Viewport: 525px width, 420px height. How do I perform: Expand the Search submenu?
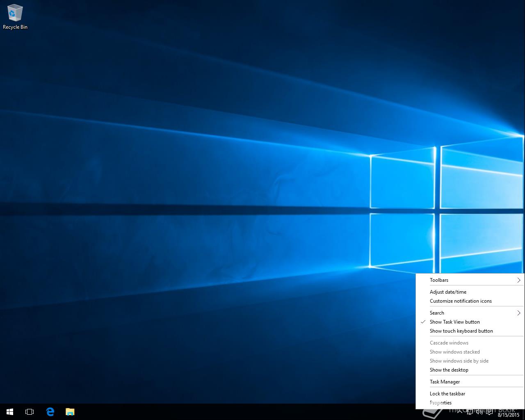pos(470,313)
